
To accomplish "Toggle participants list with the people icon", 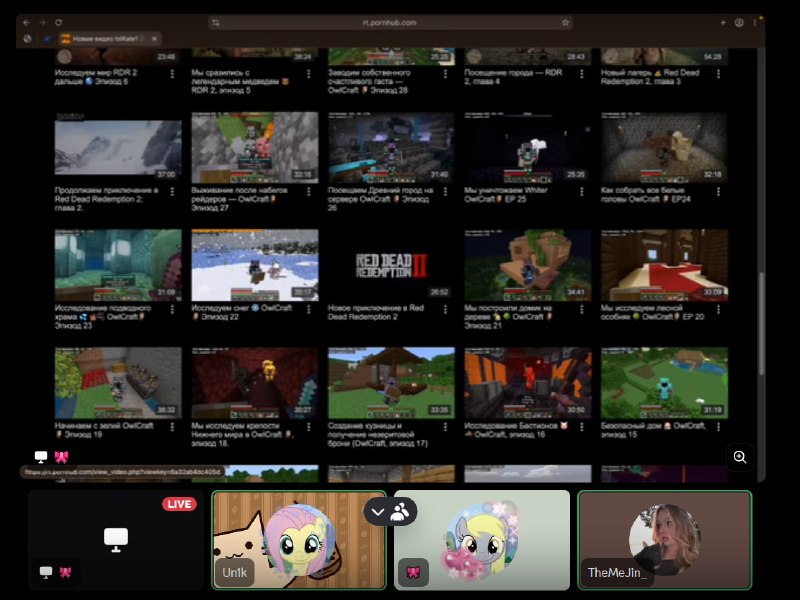I will pyautogui.click(x=401, y=511).
